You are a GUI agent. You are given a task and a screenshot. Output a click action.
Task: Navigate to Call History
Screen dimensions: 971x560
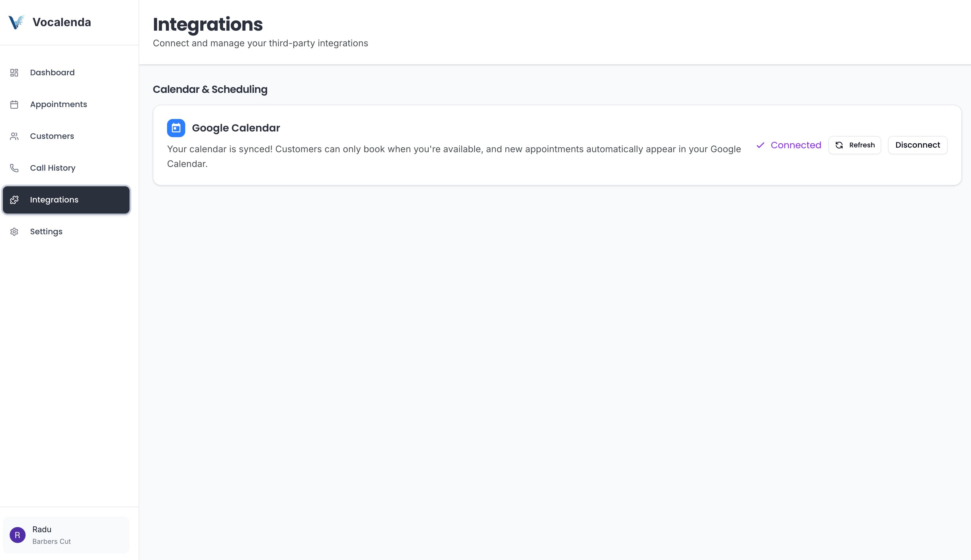53,168
